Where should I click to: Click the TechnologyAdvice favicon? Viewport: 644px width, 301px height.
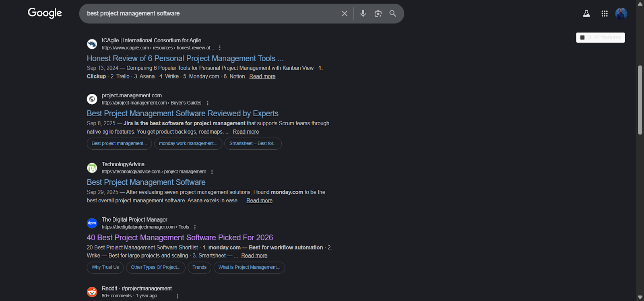[x=92, y=168]
